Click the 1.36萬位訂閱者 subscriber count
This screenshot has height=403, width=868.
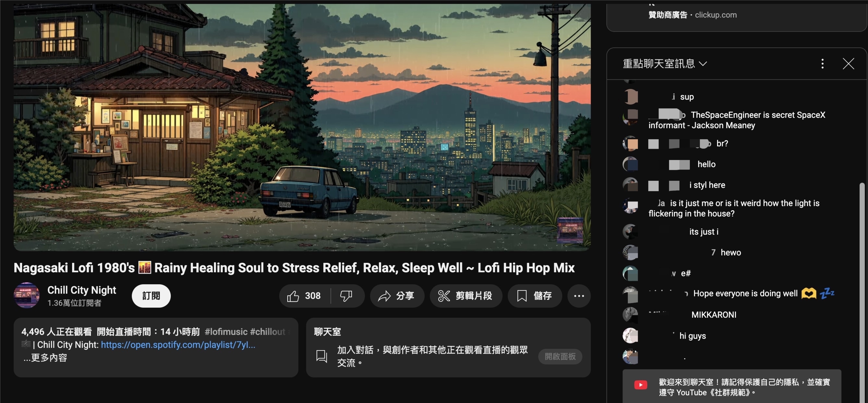[x=74, y=303]
